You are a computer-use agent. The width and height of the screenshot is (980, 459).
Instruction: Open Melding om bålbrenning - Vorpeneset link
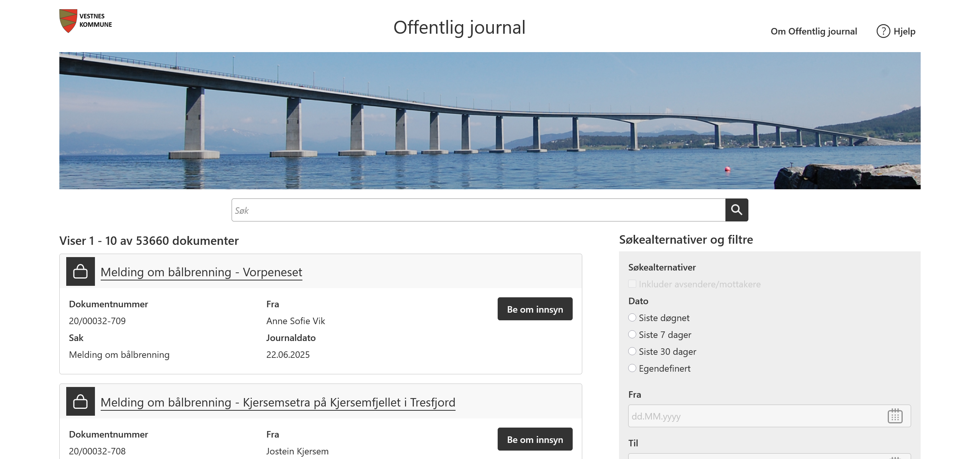(x=201, y=272)
